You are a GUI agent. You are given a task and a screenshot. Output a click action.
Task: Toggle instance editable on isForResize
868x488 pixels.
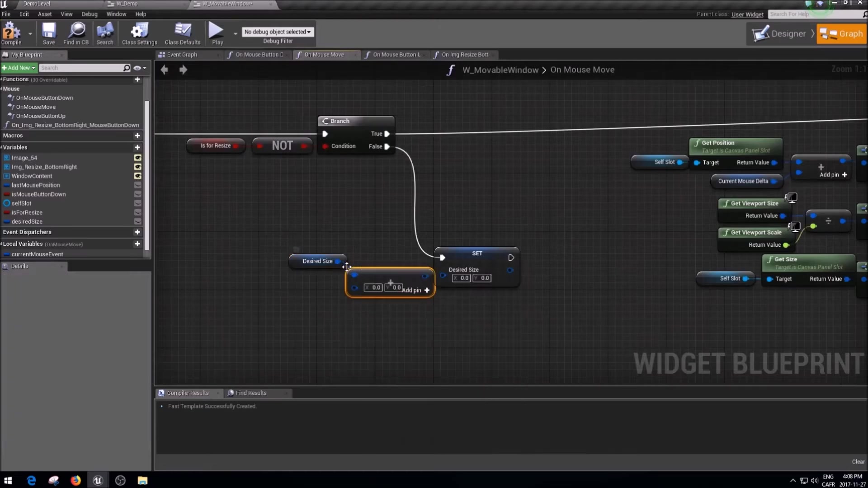pyautogui.click(x=137, y=212)
